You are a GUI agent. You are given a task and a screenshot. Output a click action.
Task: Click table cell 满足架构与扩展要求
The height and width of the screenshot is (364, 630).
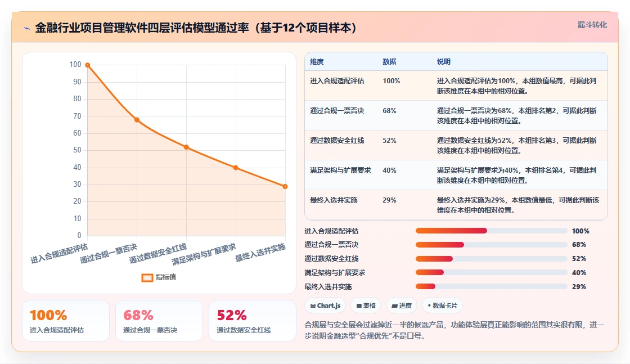tap(340, 170)
